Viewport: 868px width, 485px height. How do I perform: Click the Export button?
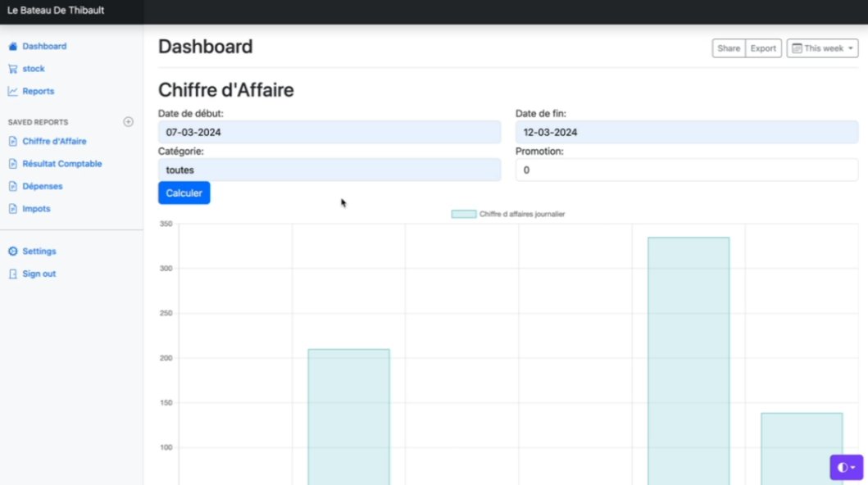(763, 48)
